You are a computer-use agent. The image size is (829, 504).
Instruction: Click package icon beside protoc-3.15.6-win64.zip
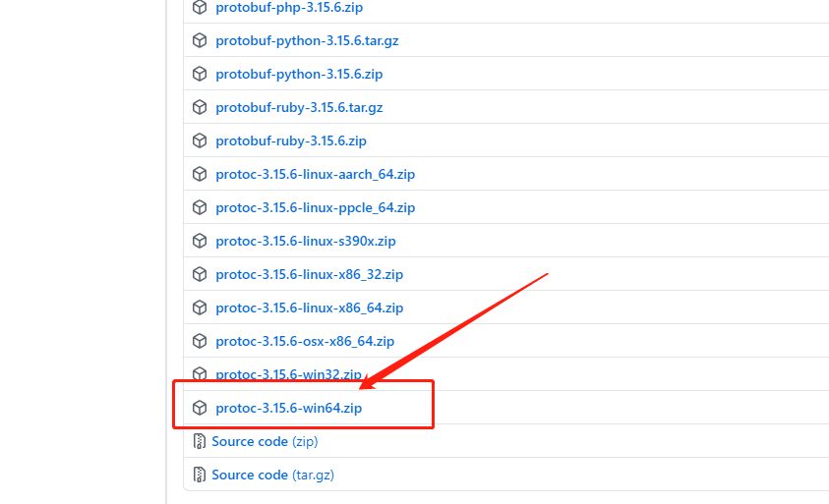[x=200, y=409]
